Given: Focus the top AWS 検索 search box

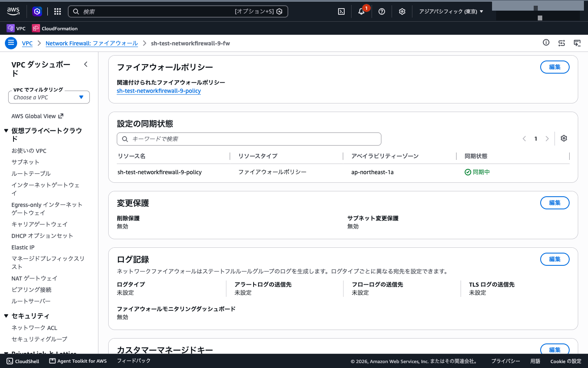Looking at the screenshot, I should [178, 11].
